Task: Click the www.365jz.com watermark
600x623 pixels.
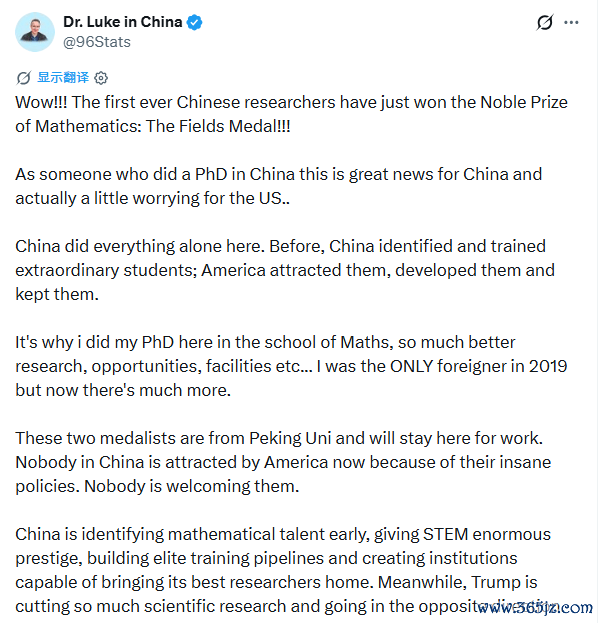Action: click(535, 608)
